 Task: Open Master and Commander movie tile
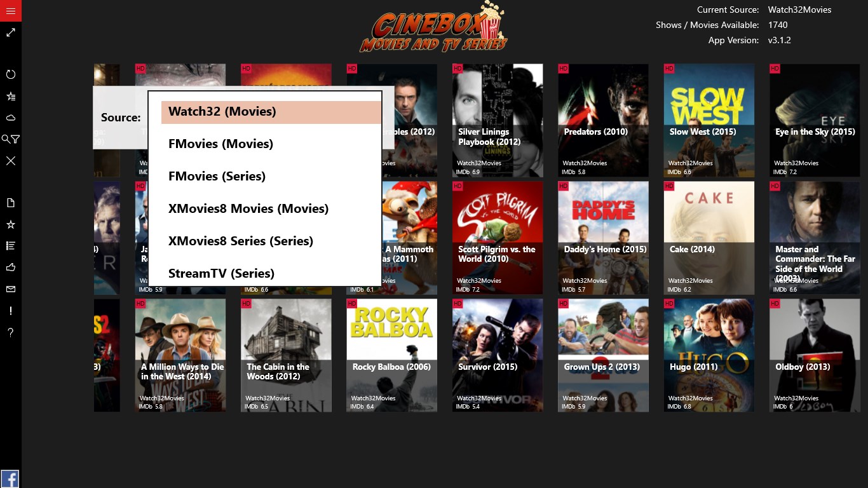click(815, 238)
